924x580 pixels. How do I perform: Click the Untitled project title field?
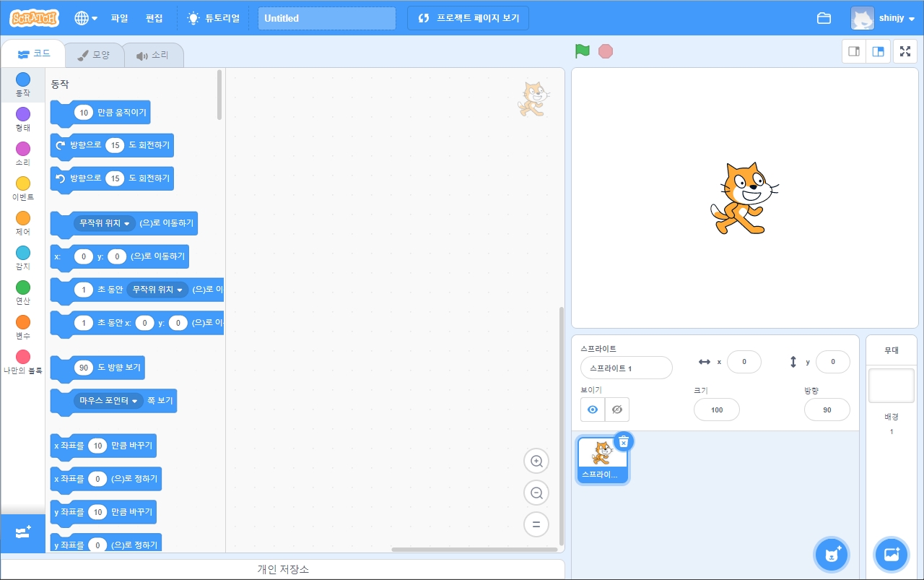point(326,17)
